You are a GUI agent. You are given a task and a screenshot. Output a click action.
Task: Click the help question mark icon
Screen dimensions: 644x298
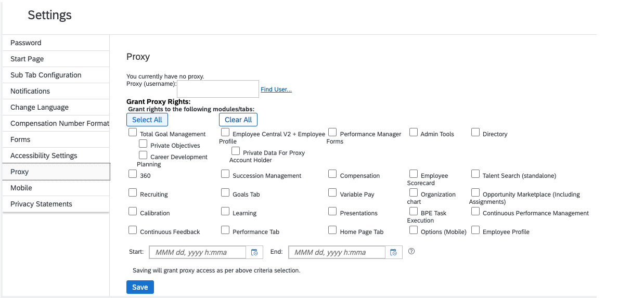coord(411,251)
